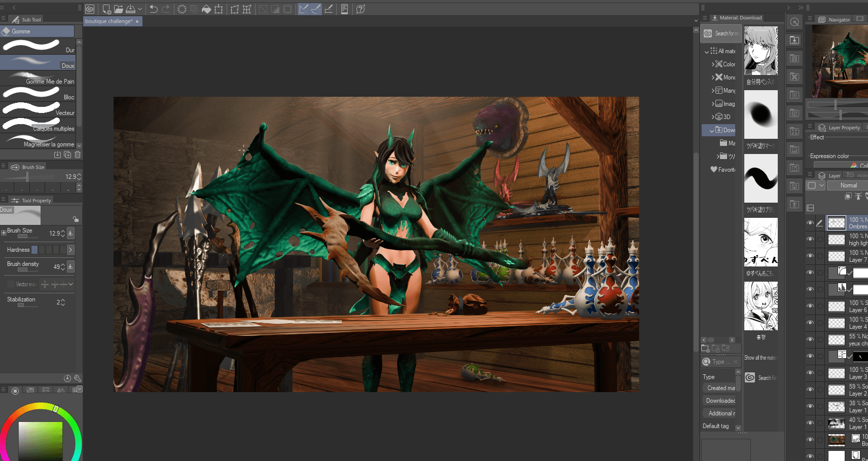Click the Clip Studio Paint support help icon
This screenshot has height=461, width=868.
360,9
